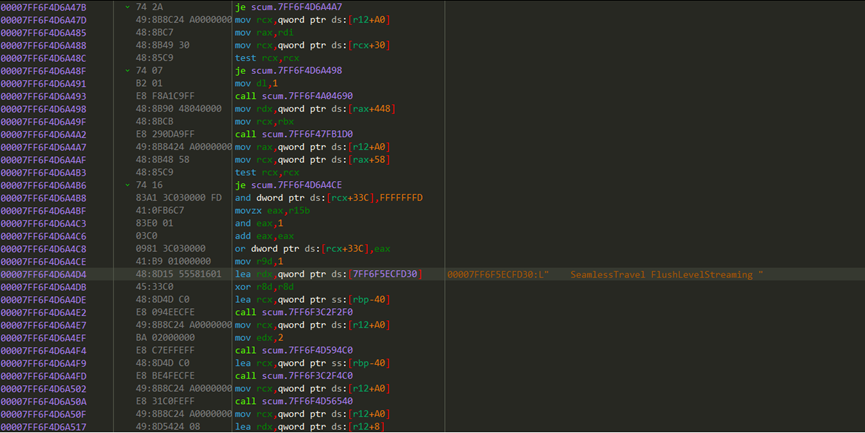Select the lea rdx instruction referencing 7FF6F5ECFD30
The width and height of the screenshot is (865, 433).
(328, 274)
